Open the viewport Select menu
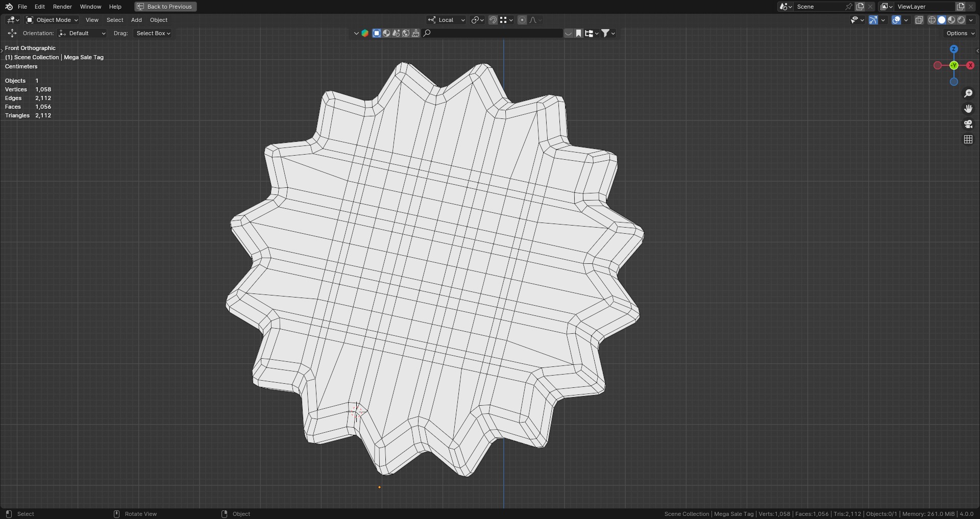 point(115,20)
